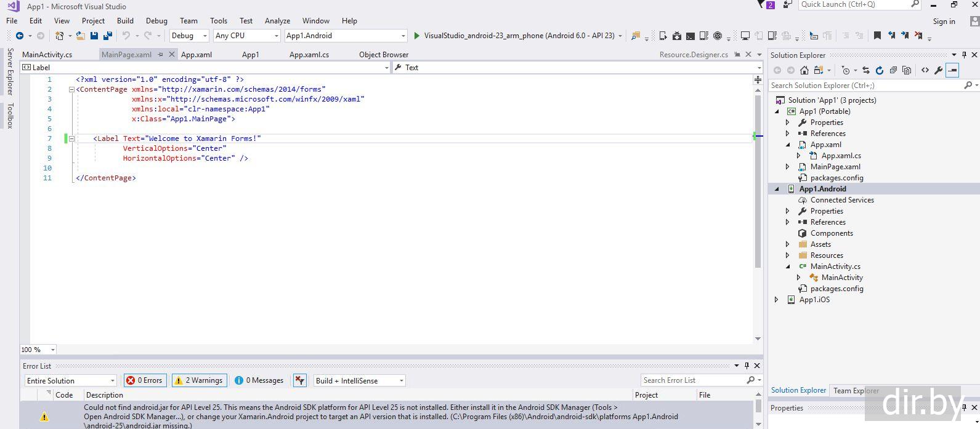
Task: Refresh the Solution Explorer tree
Action: pyautogui.click(x=880, y=70)
